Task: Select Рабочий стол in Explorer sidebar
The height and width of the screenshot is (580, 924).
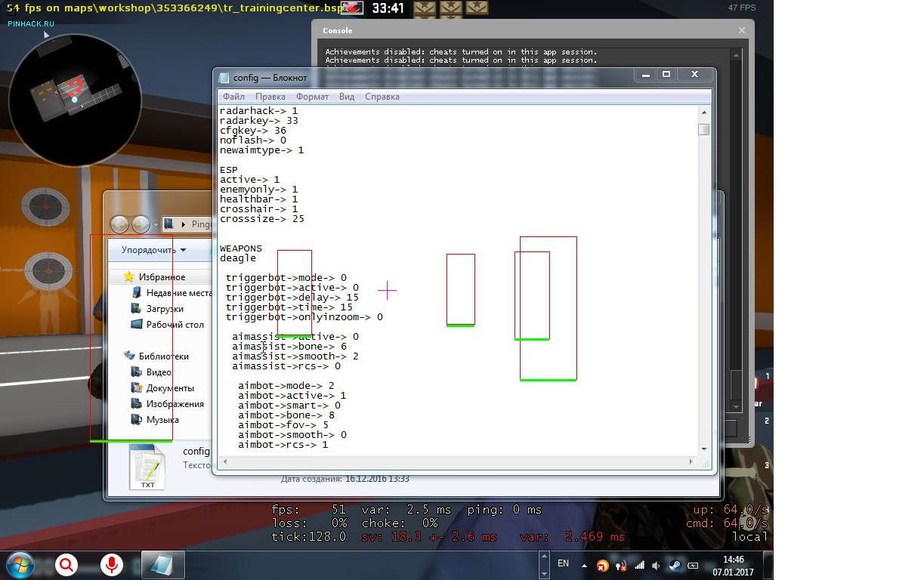Action: [175, 325]
